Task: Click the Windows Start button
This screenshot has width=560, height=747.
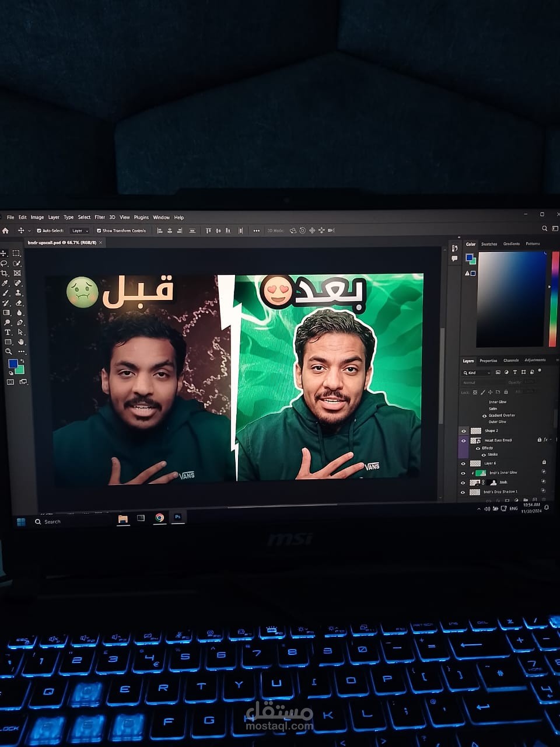Action: (x=22, y=521)
